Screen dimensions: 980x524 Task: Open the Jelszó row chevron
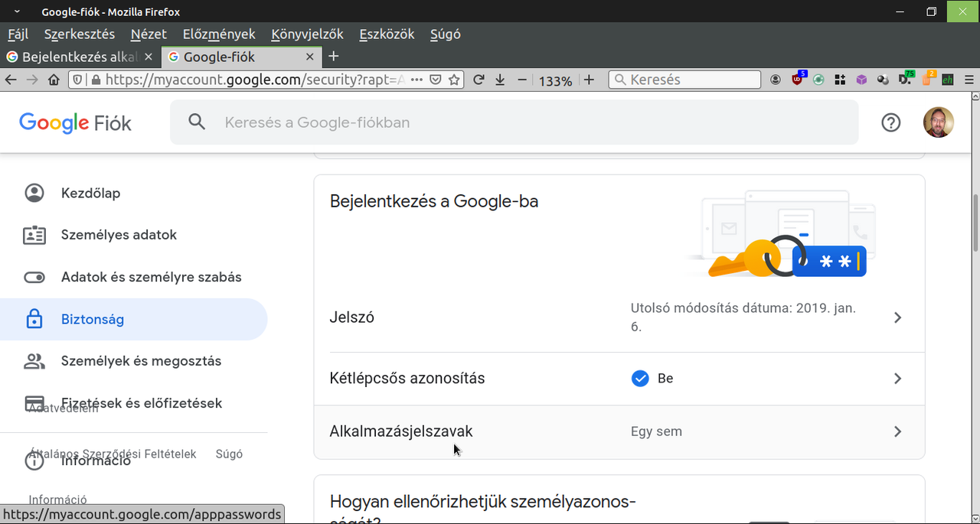pyautogui.click(x=898, y=317)
